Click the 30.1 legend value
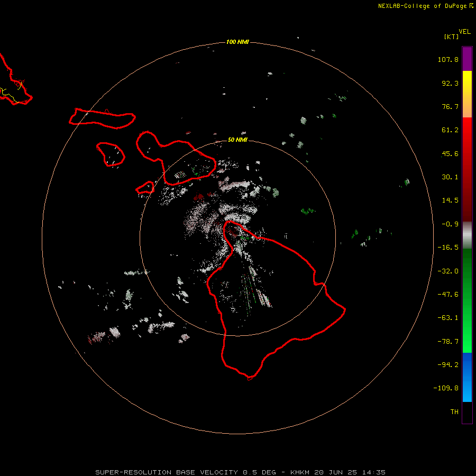The height and width of the screenshot is (476, 476). tap(450, 177)
